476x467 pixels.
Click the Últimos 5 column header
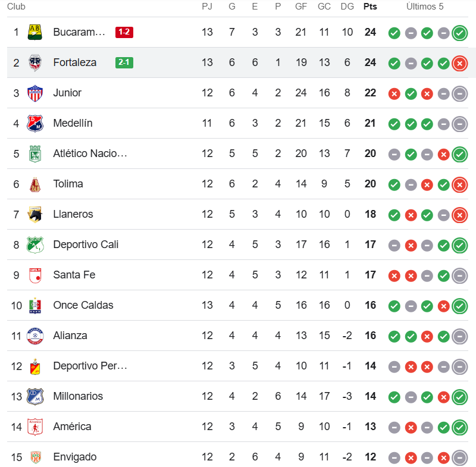coord(425,7)
